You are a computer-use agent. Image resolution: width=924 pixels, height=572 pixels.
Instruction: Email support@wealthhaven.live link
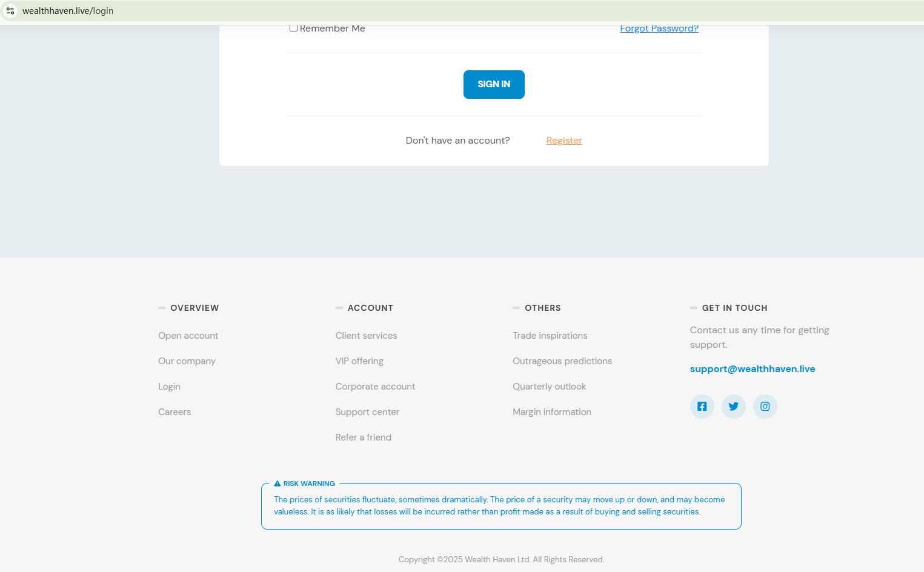click(x=753, y=369)
